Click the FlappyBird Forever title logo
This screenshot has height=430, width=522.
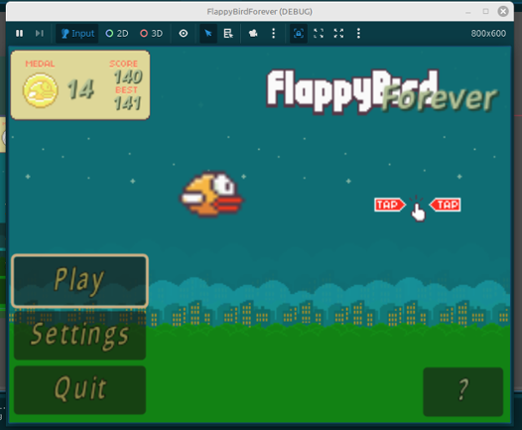(x=382, y=91)
